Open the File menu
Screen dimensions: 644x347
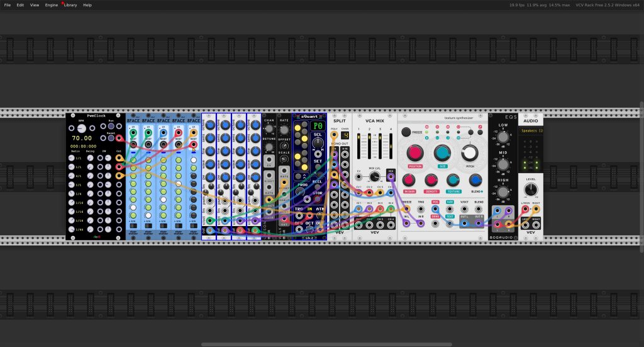[8, 5]
